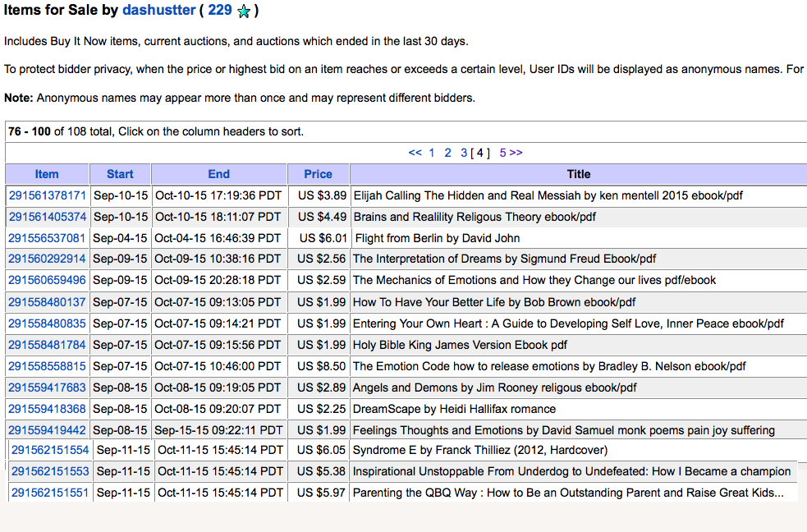The height and width of the screenshot is (532, 807).
Task: Jump to results page 1
Action: (x=432, y=153)
